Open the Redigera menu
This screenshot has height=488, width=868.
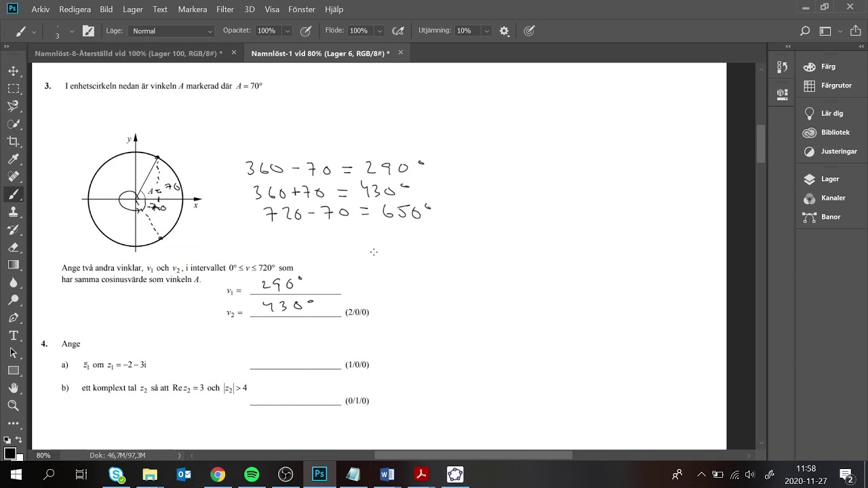tap(75, 9)
